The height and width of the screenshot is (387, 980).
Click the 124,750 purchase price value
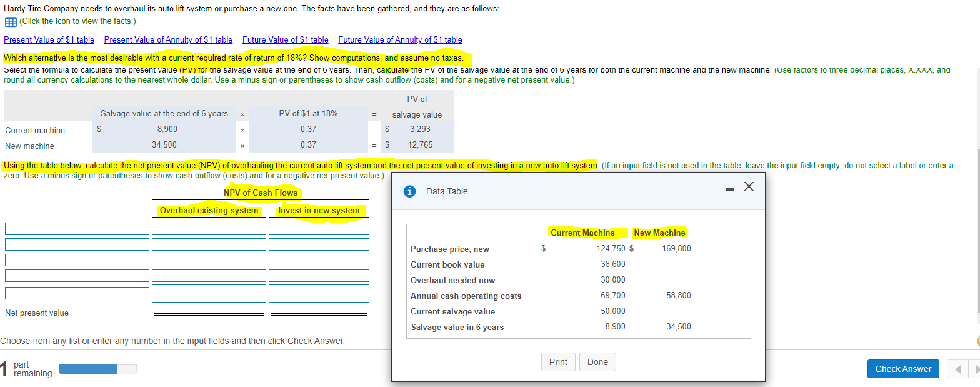tap(611, 249)
